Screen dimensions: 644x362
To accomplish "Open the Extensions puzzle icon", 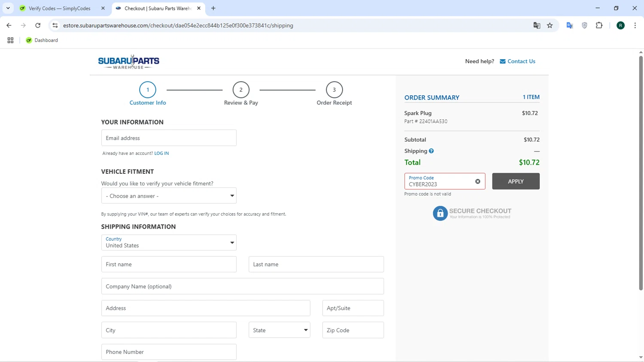I will [x=599, y=25].
